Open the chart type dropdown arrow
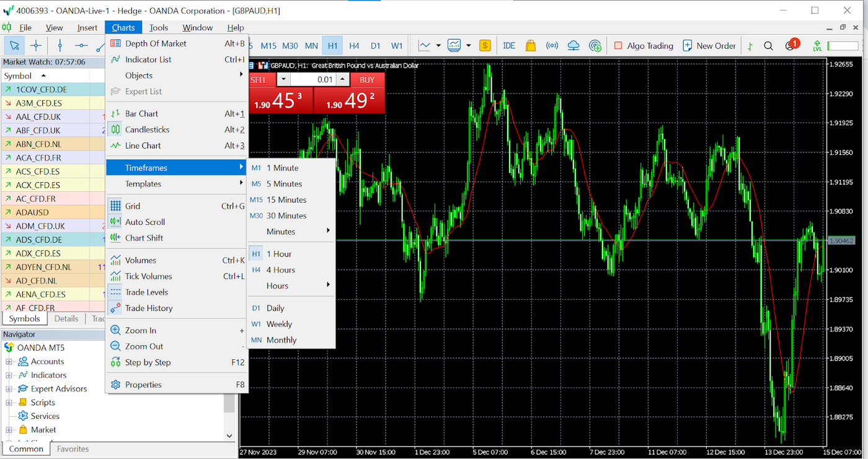Viewport: 868px width, 459px height. click(x=438, y=46)
